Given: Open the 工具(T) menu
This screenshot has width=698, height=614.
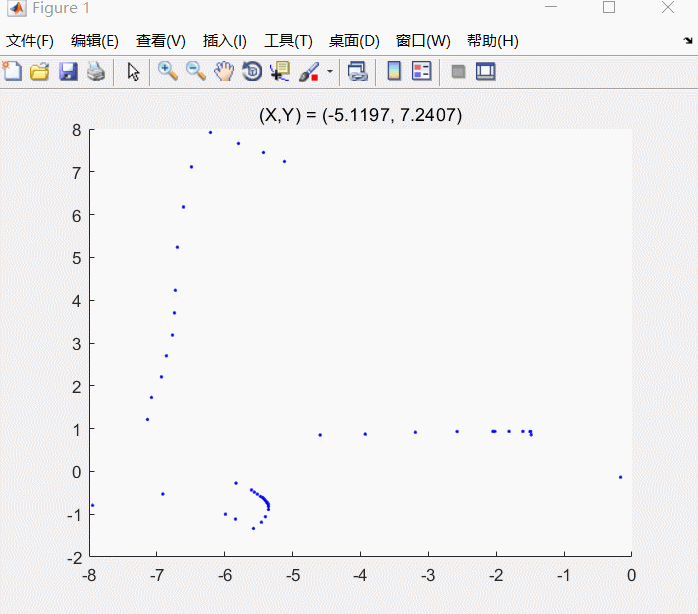Looking at the screenshot, I should (x=288, y=41).
